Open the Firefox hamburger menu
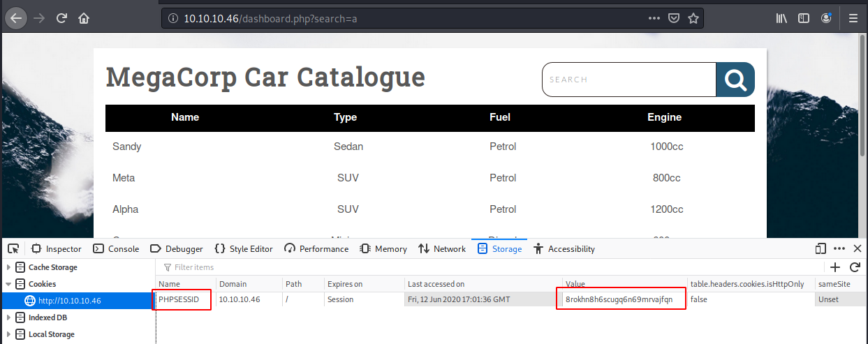868x344 pixels. (x=853, y=19)
